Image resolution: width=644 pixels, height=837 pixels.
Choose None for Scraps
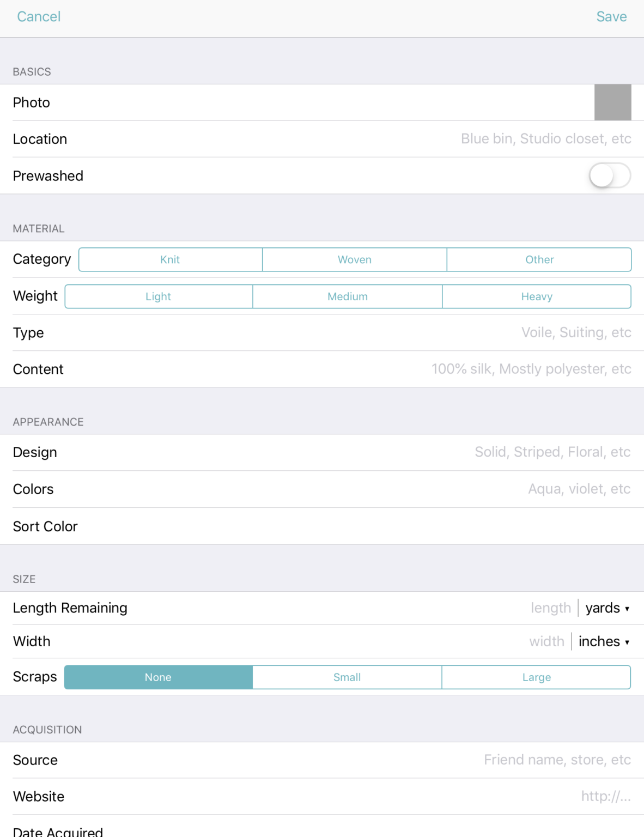tap(159, 677)
